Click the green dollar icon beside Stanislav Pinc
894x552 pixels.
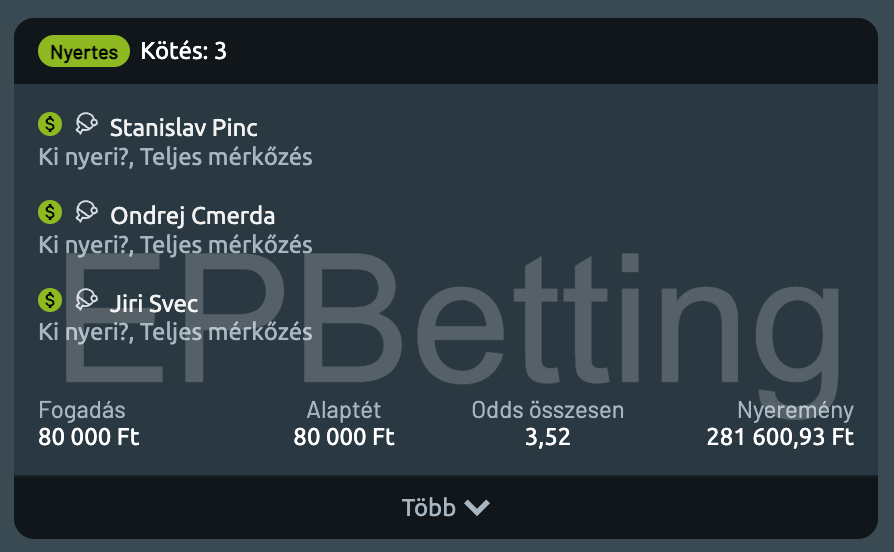[50, 124]
